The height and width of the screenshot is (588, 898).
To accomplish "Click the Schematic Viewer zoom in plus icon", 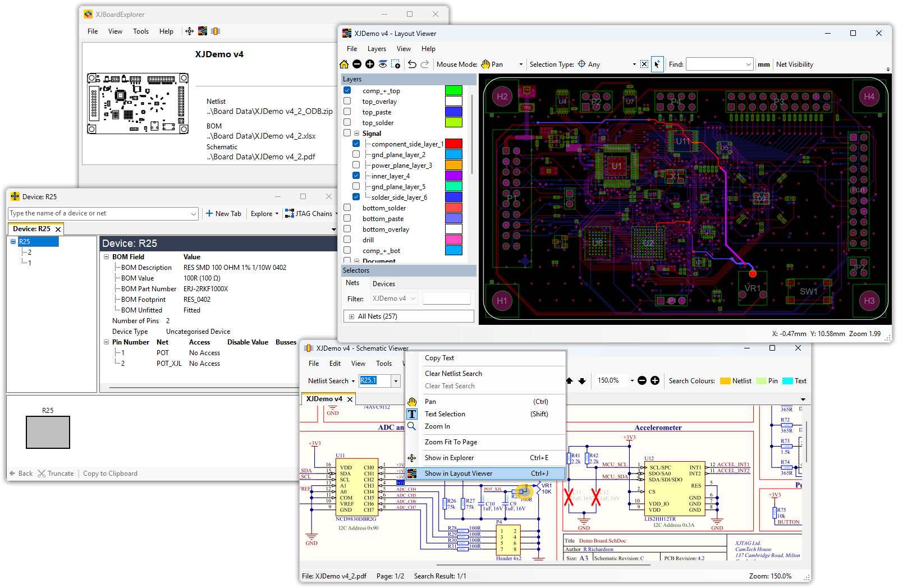I will pos(655,381).
